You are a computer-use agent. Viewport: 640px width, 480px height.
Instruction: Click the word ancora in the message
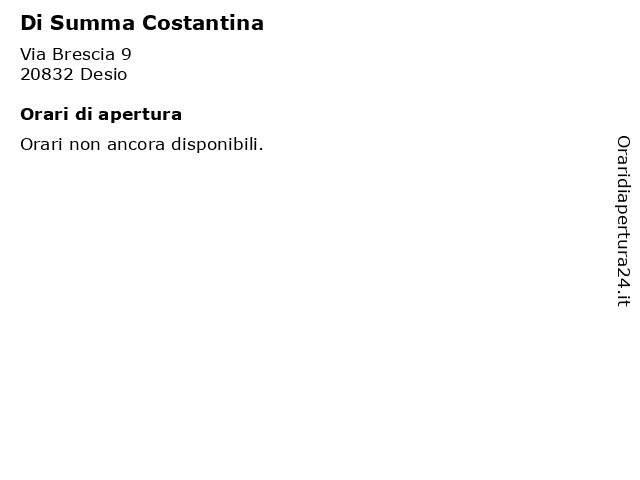click(x=136, y=145)
